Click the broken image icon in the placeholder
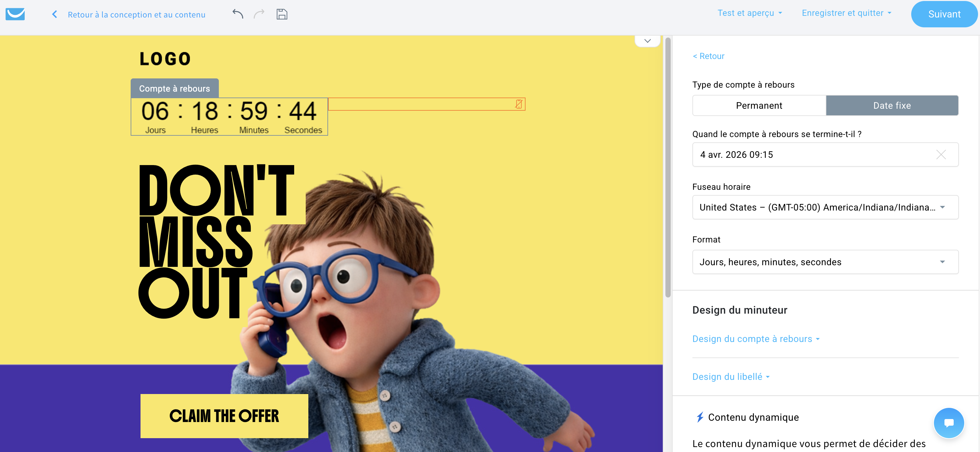Image resolution: width=980 pixels, height=452 pixels. [518, 104]
